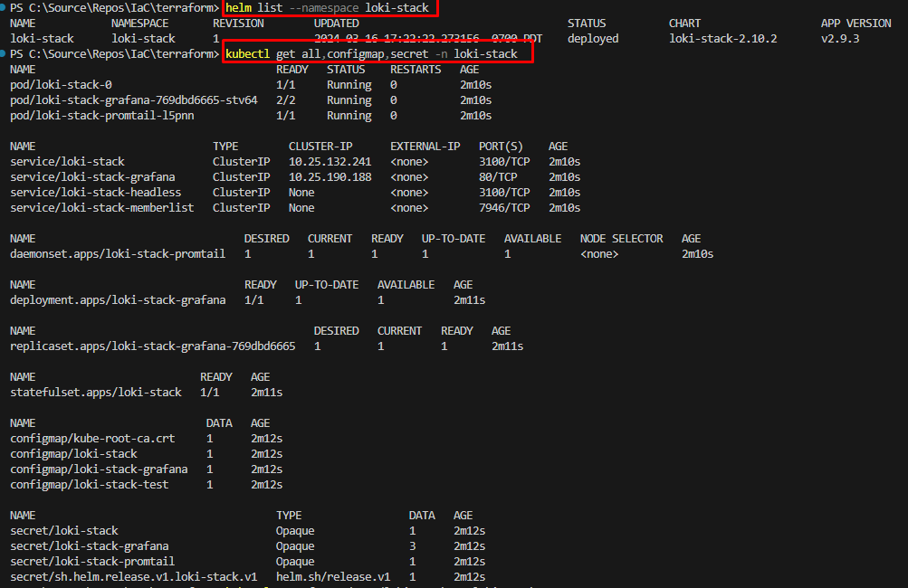Click 'service/loki-stack-memberlist'
The width and height of the screenshot is (908, 588).
click(102, 208)
